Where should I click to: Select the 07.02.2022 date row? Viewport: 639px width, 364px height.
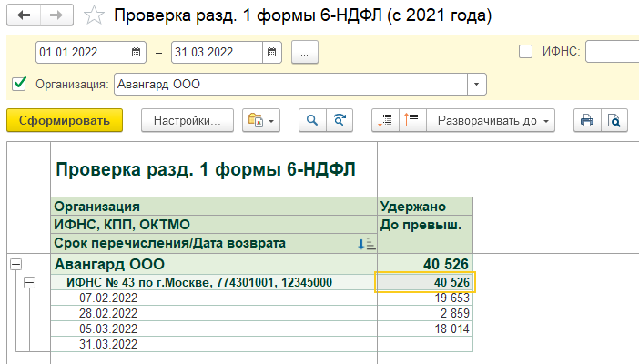(214, 298)
